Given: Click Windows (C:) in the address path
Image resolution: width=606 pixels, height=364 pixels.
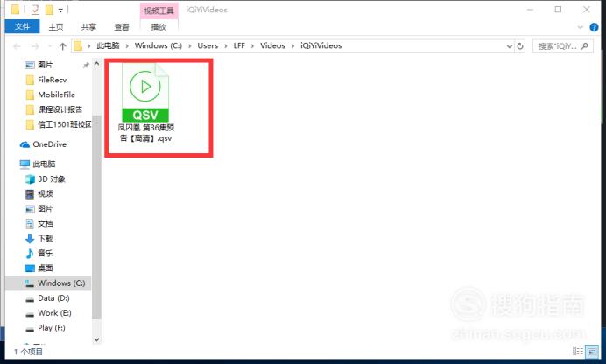Looking at the screenshot, I should pos(159,45).
